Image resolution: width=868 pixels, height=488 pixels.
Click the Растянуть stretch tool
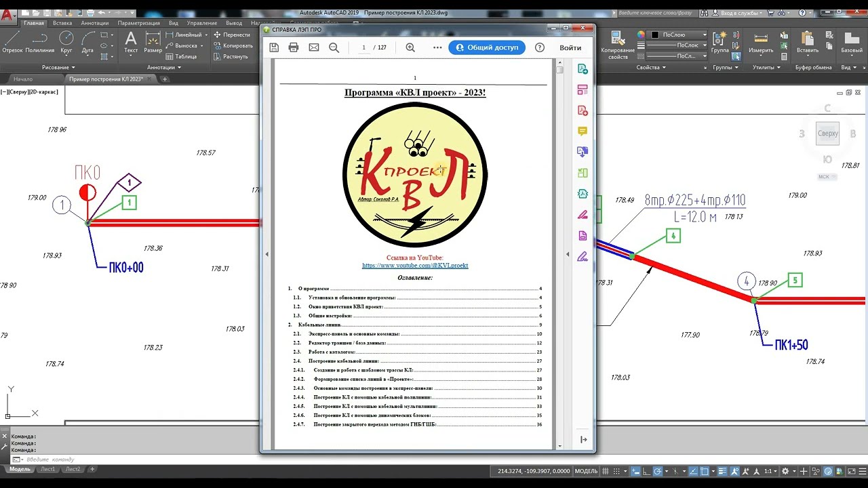(231, 57)
